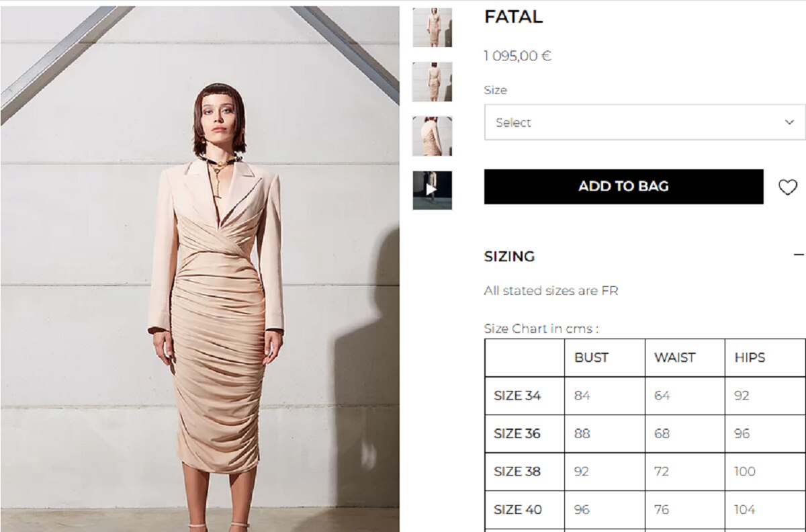Play the product video thumbnail
The width and height of the screenshot is (806, 532).
(432, 190)
